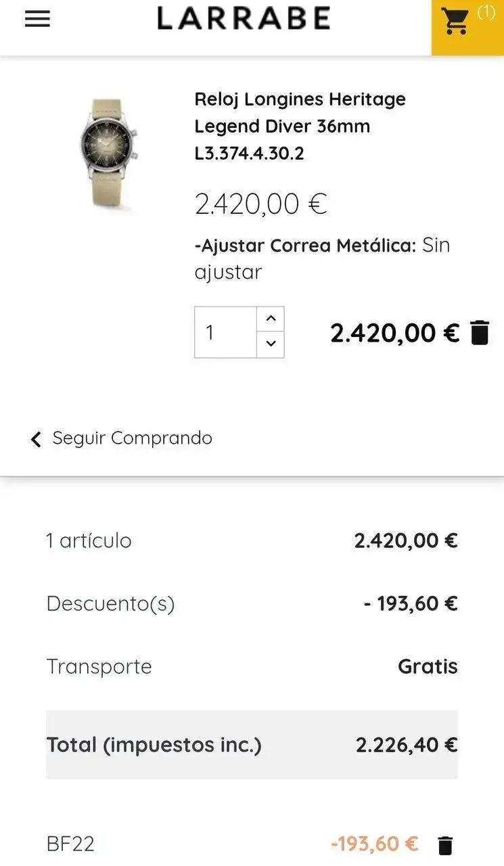Screen dimensions: 504x866
Task: Remove the BF22 discount code
Action: point(445,845)
